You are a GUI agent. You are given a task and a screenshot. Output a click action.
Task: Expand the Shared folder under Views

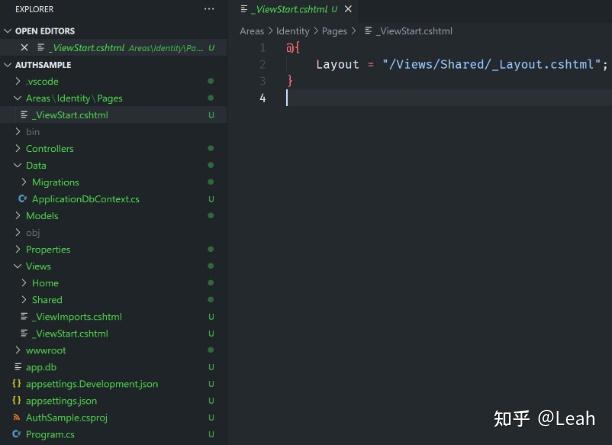24,299
